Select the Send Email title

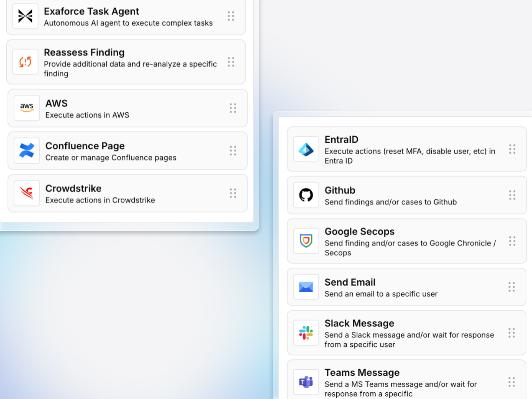point(350,282)
